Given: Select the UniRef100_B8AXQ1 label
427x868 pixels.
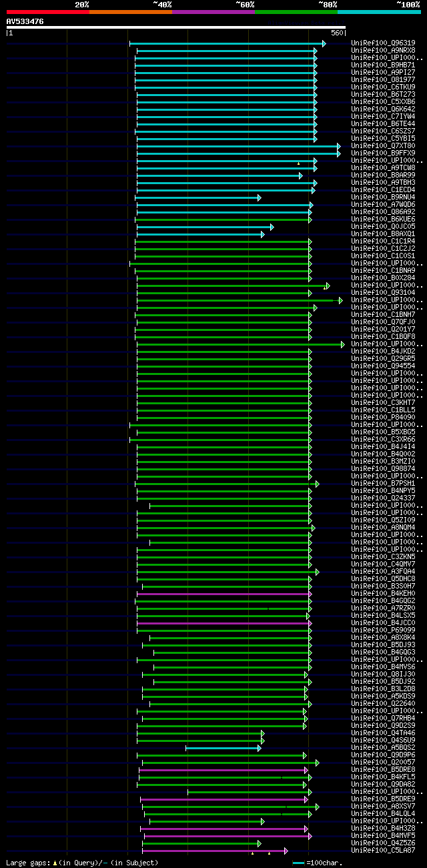Looking at the screenshot, I should click(383, 234).
